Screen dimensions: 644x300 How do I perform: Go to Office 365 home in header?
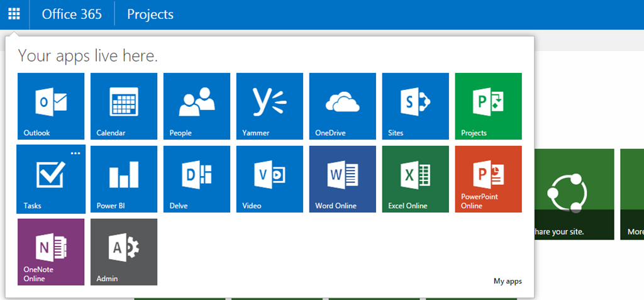pos(72,14)
